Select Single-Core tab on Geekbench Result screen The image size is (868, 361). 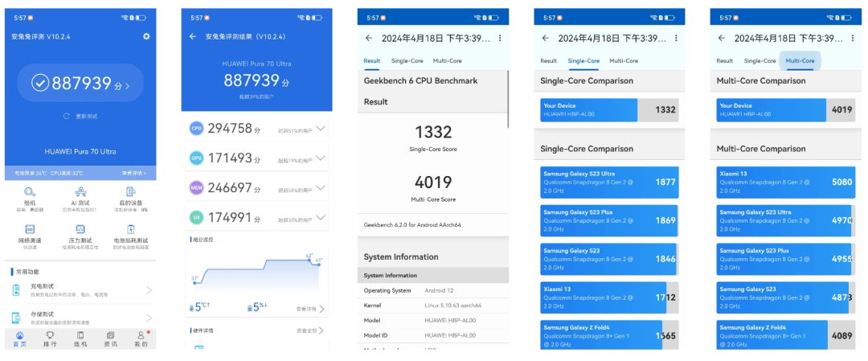click(x=407, y=61)
